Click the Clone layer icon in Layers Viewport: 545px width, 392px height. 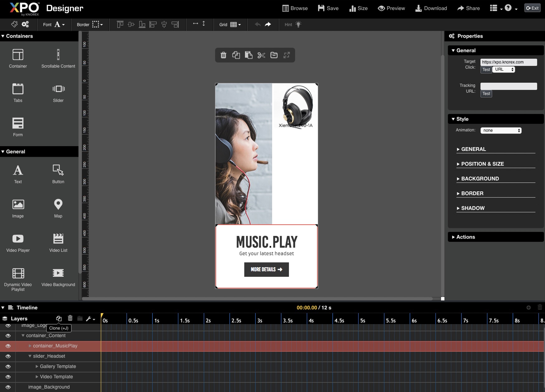[x=59, y=318]
